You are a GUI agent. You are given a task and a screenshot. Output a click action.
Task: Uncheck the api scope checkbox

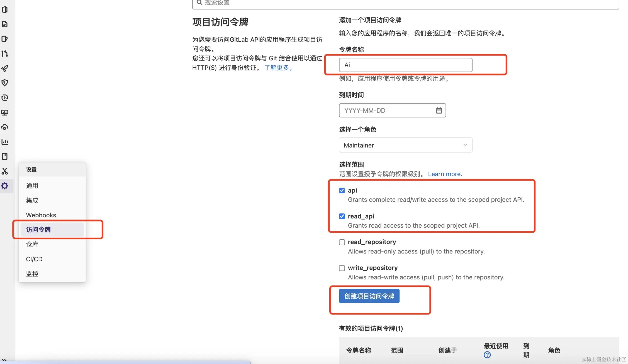tap(342, 190)
